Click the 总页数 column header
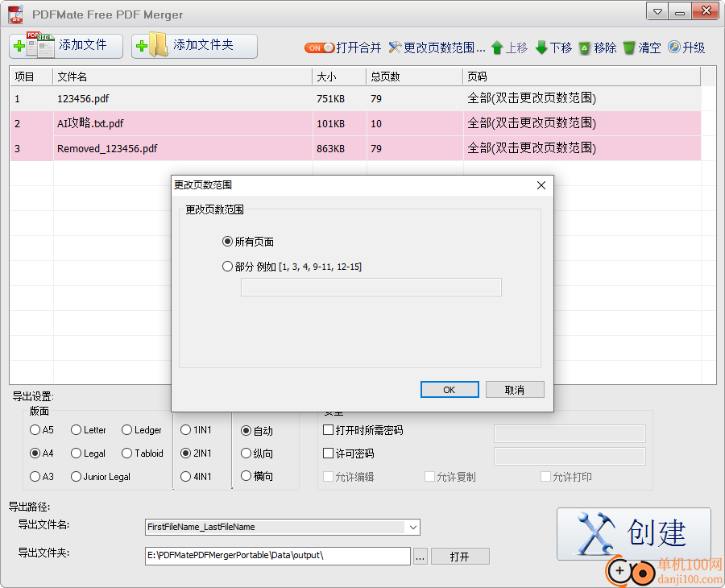 click(x=414, y=77)
